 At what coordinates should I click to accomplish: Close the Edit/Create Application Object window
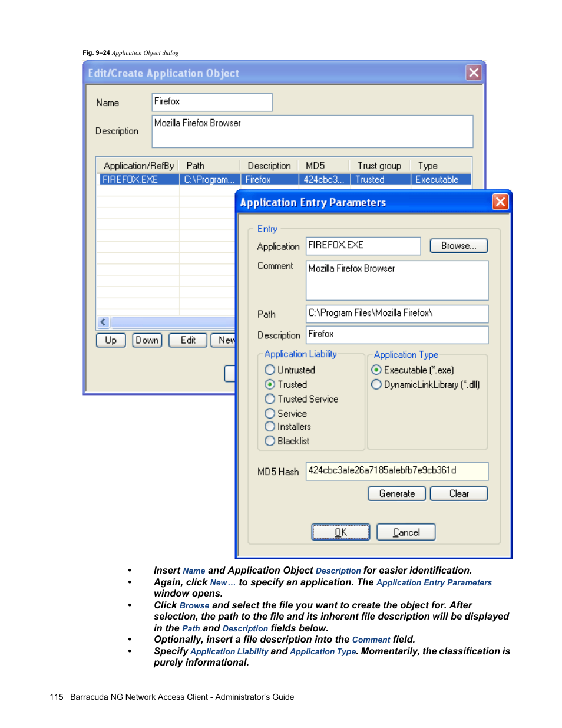474,73
